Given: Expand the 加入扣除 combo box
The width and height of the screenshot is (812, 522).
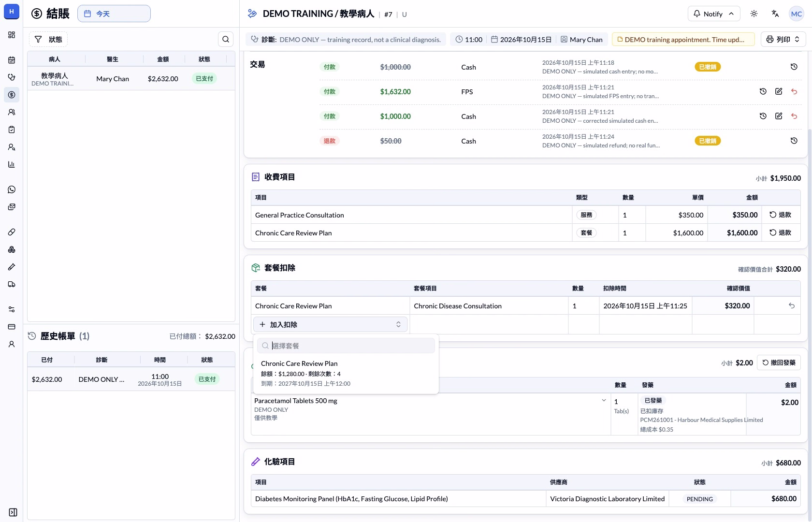Looking at the screenshot, I should (331, 324).
